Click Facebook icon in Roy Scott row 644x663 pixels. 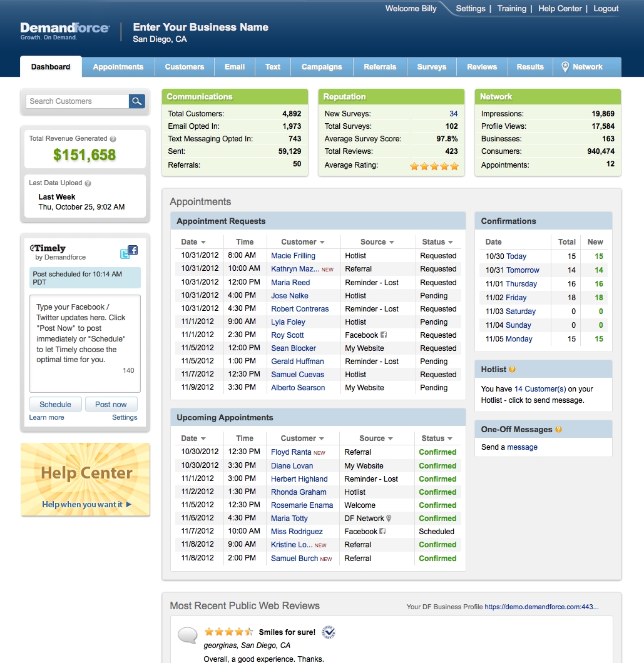[x=384, y=335]
